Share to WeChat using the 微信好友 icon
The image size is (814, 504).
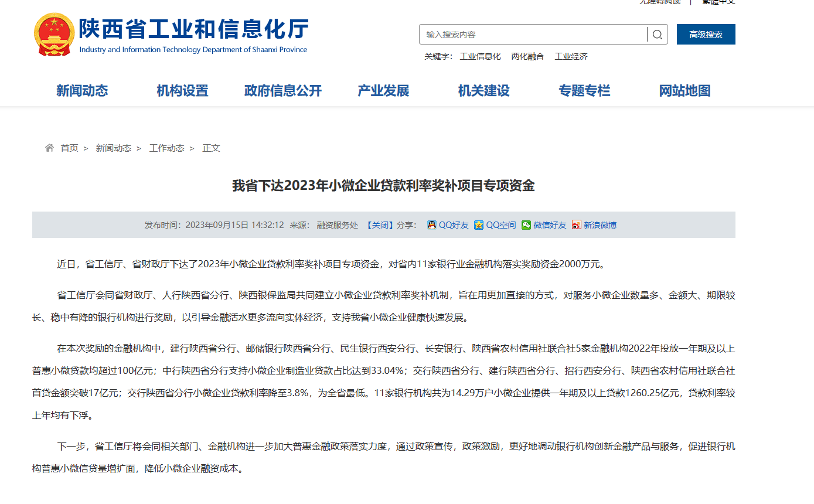[x=527, y=224]
